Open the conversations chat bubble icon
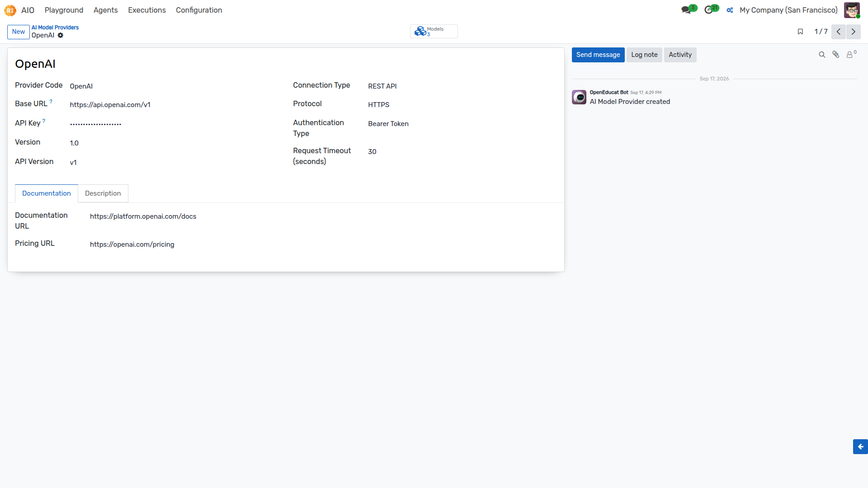 [x=686, y=10]
